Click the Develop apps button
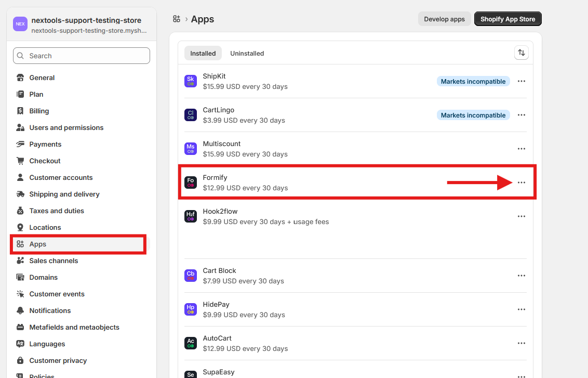The height and width of the screenshot is (378, 588). click(444, 19)
